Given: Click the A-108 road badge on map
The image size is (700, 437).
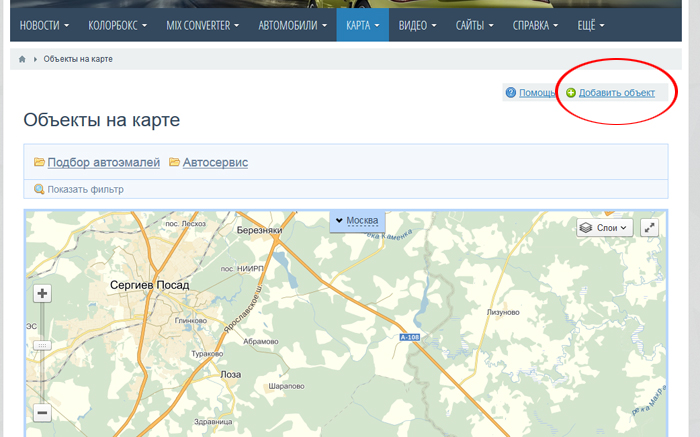Looking at the screenshot, I should (x=409, y=337).
